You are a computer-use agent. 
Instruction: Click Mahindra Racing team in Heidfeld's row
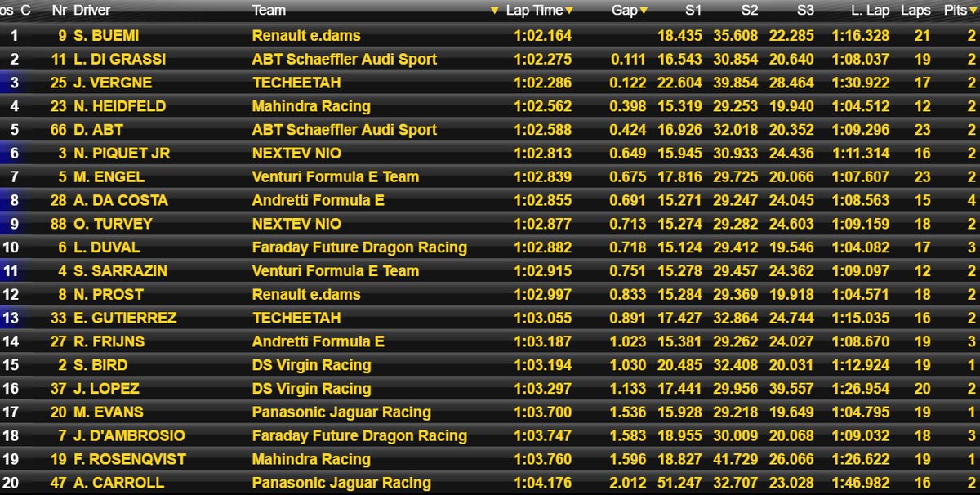click(311, 106)
